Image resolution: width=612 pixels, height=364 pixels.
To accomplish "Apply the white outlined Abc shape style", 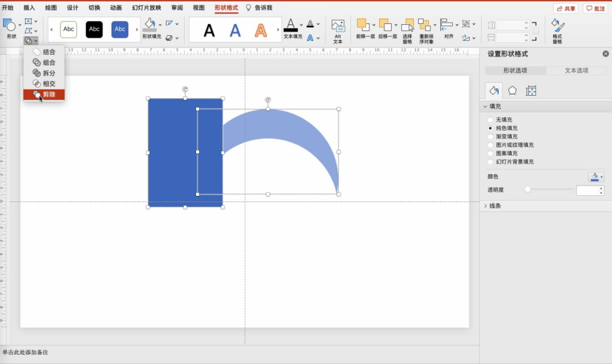I will pos(69,29).
